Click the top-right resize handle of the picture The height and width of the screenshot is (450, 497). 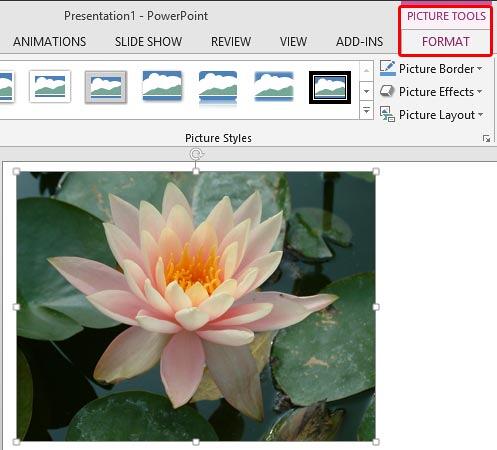pos(376,172)
